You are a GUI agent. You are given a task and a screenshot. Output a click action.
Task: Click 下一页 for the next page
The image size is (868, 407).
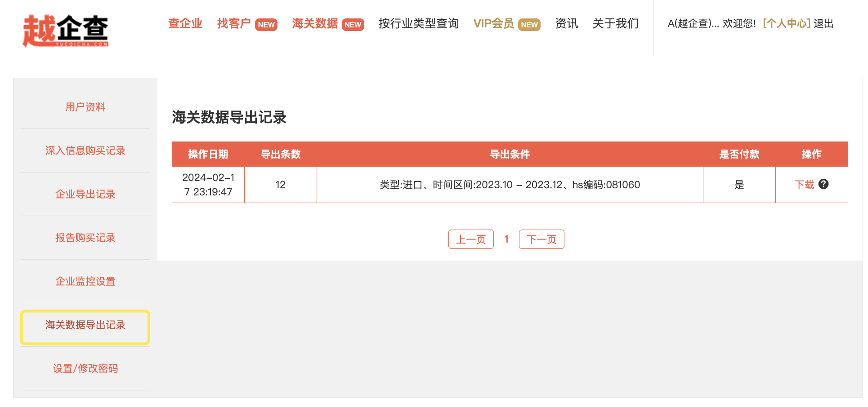click(x=541, y=239)
